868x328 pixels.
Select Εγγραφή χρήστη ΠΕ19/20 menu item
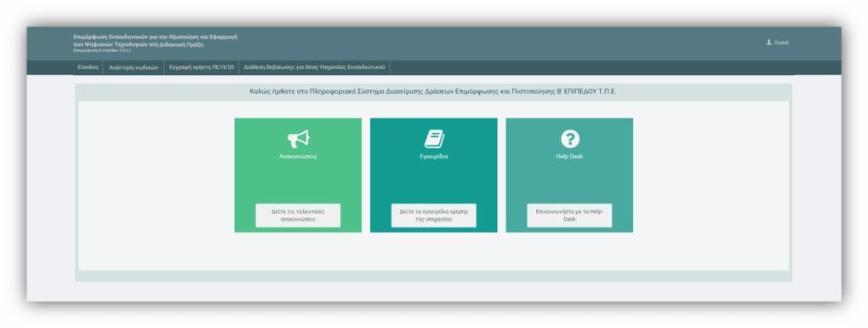point(202,67)
